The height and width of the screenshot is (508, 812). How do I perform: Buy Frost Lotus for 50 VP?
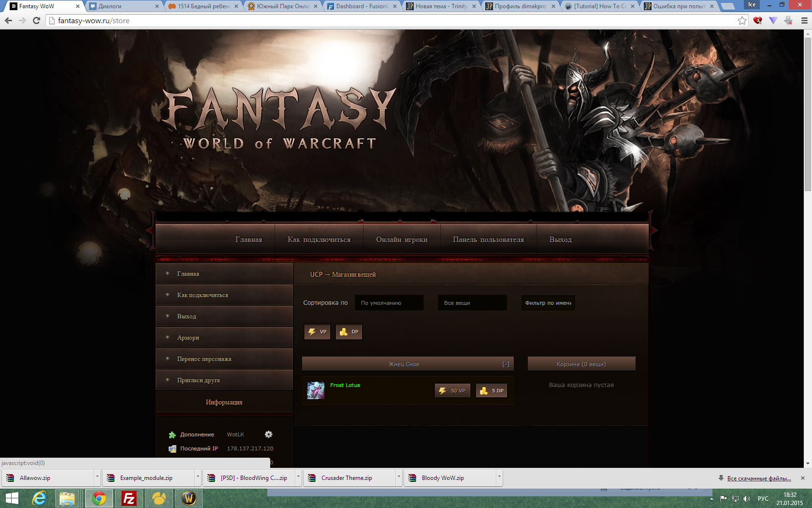[452, 391]
